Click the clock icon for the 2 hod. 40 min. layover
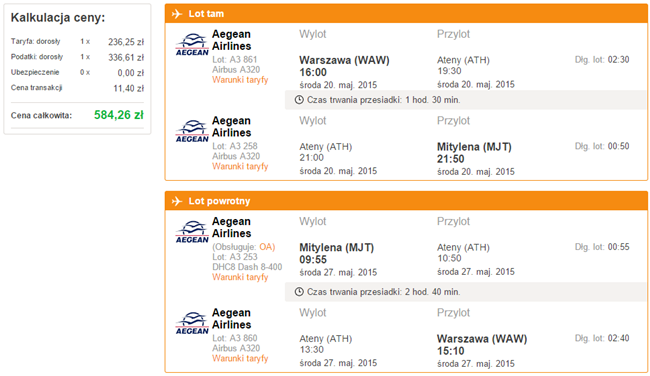Image resolution: width=650 pixels, height=376 pixels. coord(299,292)
